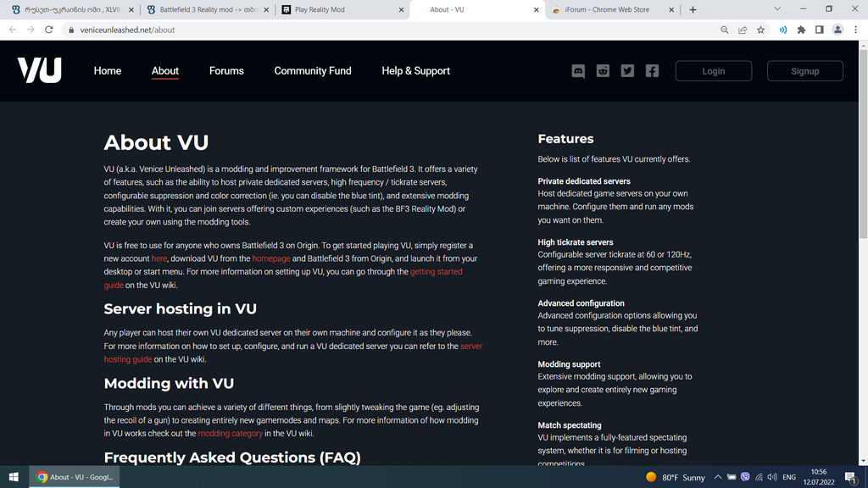Switch to the iForum Chrome Web Store tab
The width and height of the screenshot is (868, 488).
tap(612, 10)
